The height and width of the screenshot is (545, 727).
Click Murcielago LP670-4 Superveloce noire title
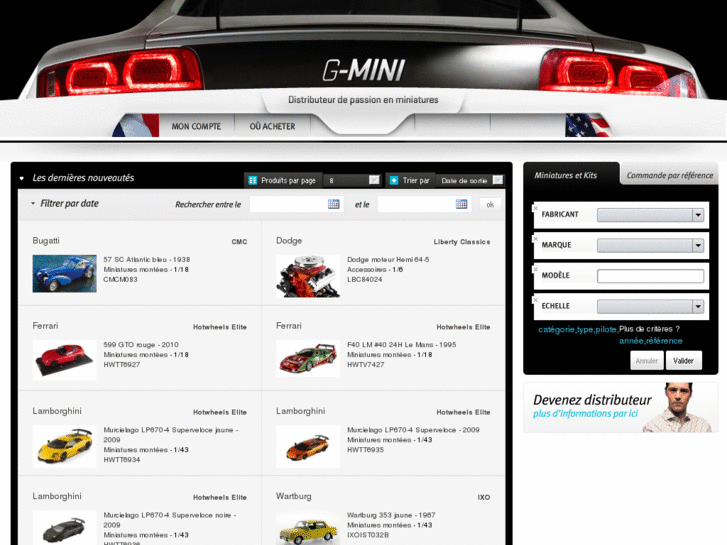[x=170, y=520]
